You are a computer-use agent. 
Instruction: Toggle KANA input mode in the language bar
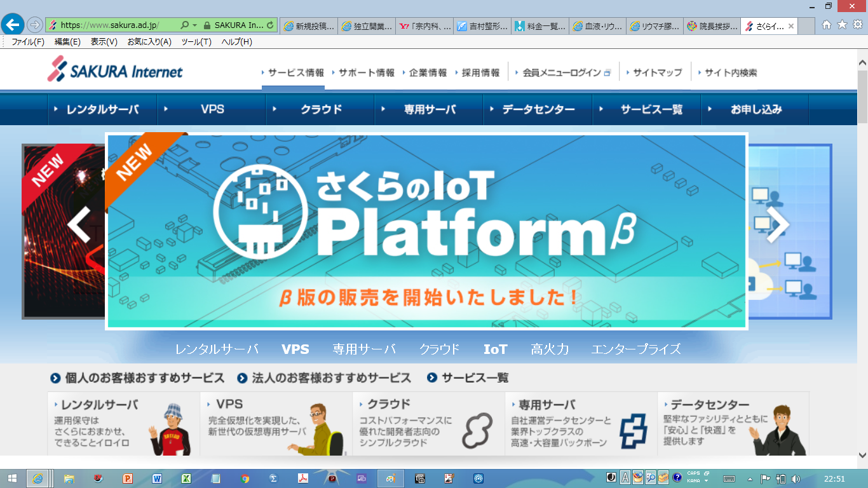[x=693, y=481]
